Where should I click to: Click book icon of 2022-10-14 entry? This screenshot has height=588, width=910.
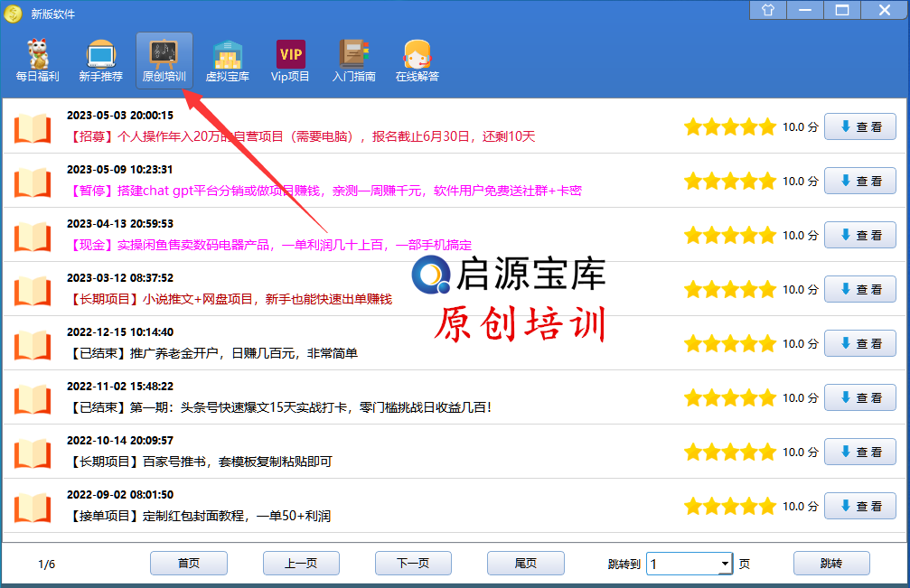pos(33,453)
